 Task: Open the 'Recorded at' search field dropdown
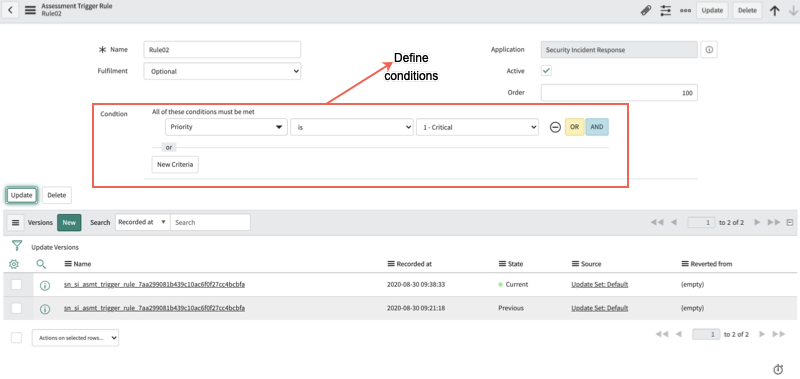(143, 222)
